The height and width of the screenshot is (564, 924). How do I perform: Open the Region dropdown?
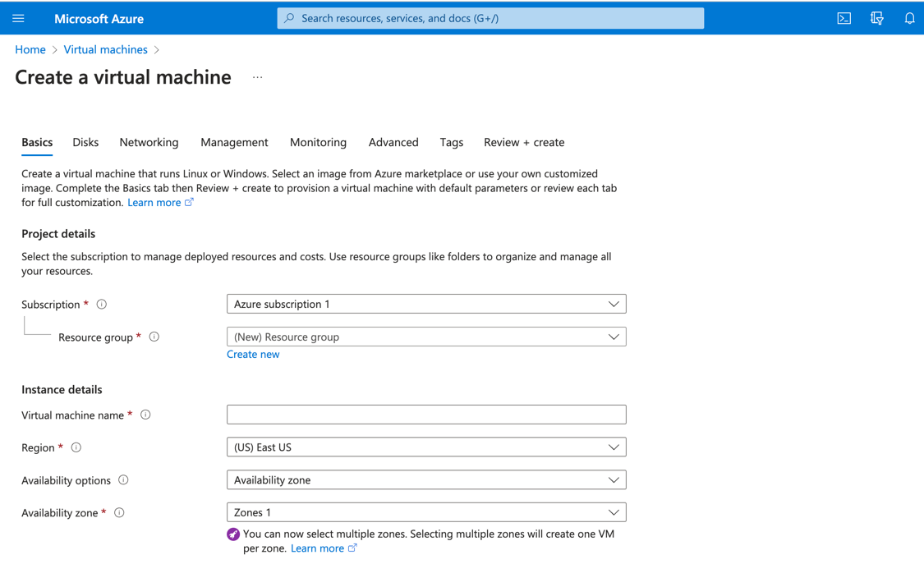426,447
